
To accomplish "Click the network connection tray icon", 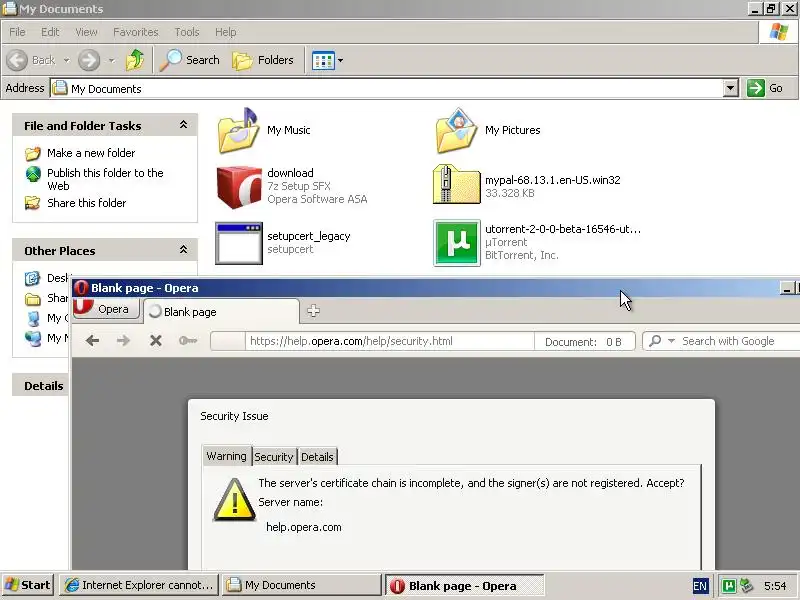I will pos(747,585).
